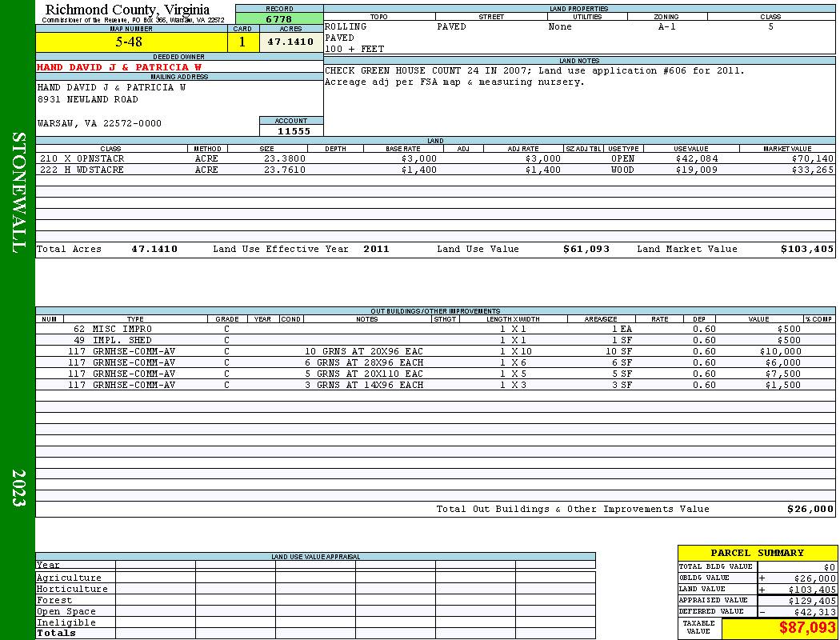Click TOTAL BLDG VALUE amount $0

(830, 567)
